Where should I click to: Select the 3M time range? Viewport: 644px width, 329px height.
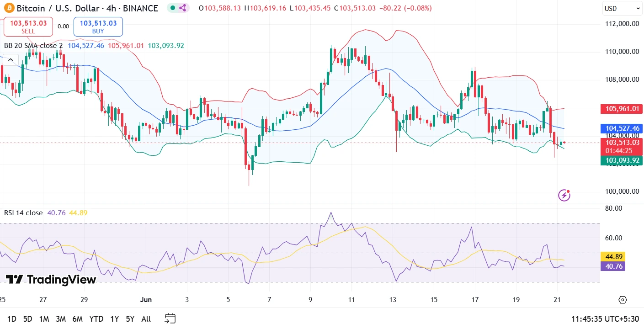[60, 319]
